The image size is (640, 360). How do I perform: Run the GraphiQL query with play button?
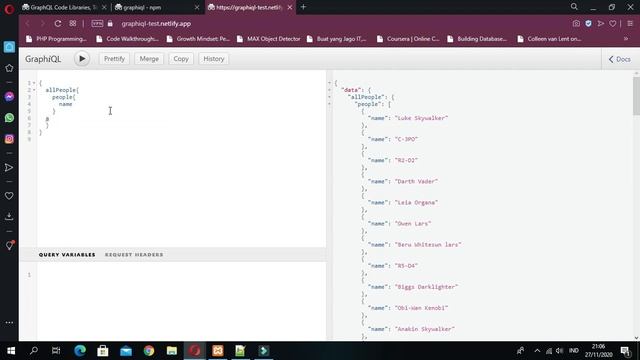(x=82, y=59)
